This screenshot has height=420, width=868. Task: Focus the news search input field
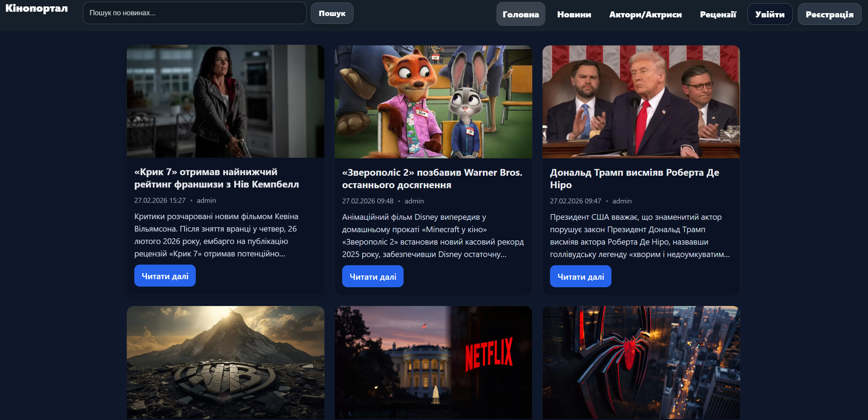tap(195, 13)
